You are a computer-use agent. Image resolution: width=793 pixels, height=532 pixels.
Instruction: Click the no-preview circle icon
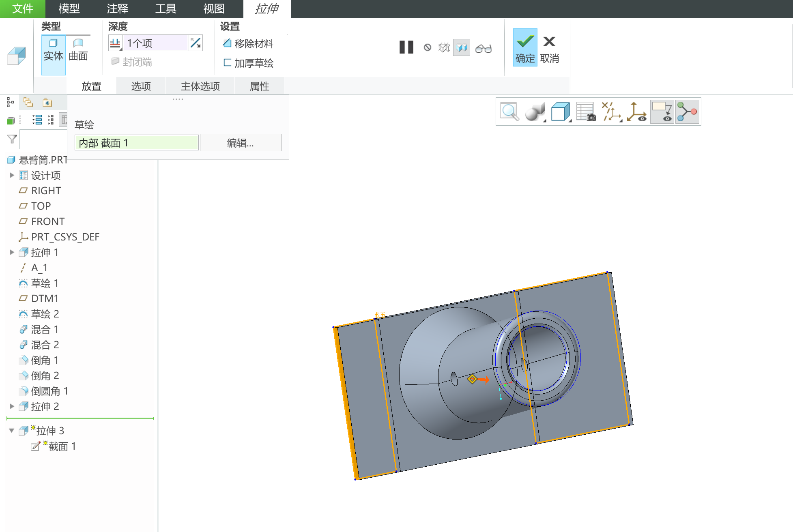click(427, 48)
